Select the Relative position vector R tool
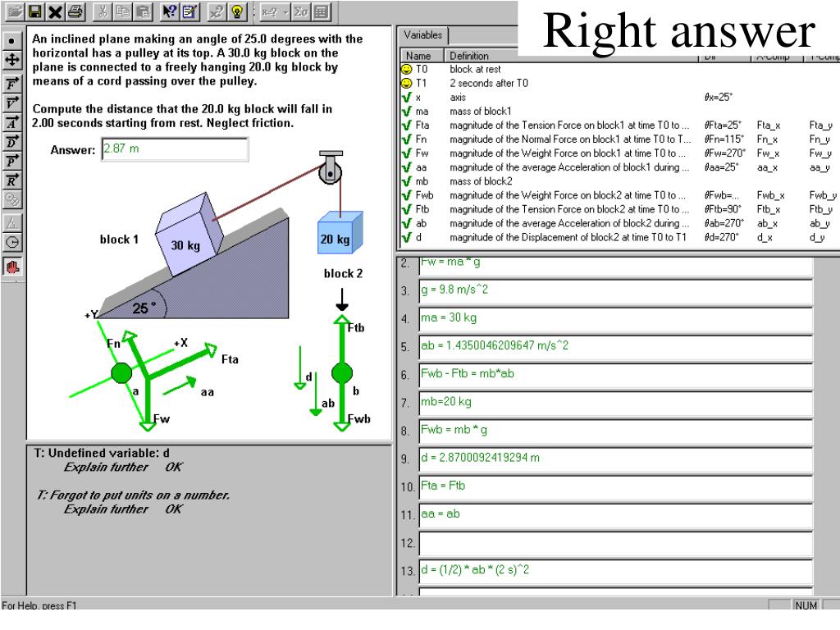This screenshot has height=630, width=840. tap(11, 180)
